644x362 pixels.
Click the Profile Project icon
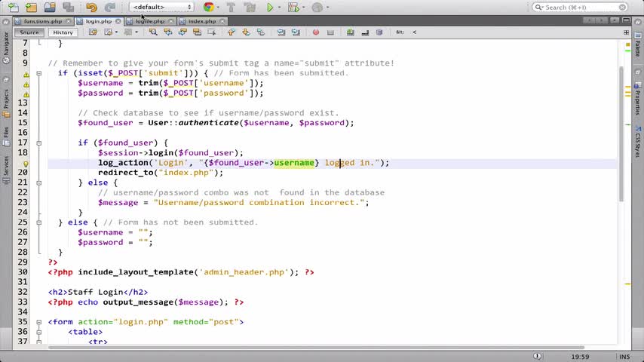pos(317,7)
